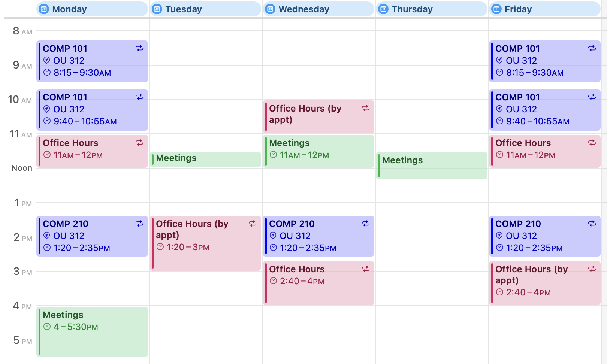Click the clock icon on Friday's 11AM Office Hours event
Viewport: 607px width, 364px height.
500,155
